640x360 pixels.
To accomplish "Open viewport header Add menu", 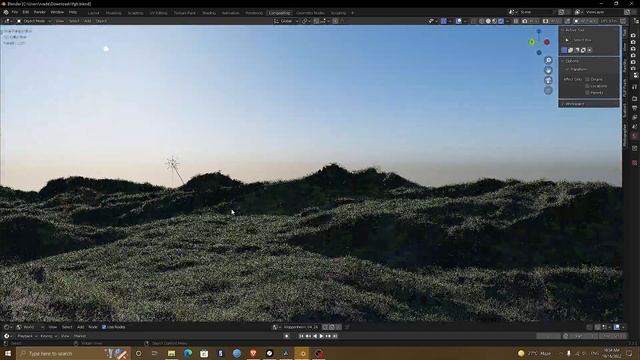I will click(x=87, y=21).
